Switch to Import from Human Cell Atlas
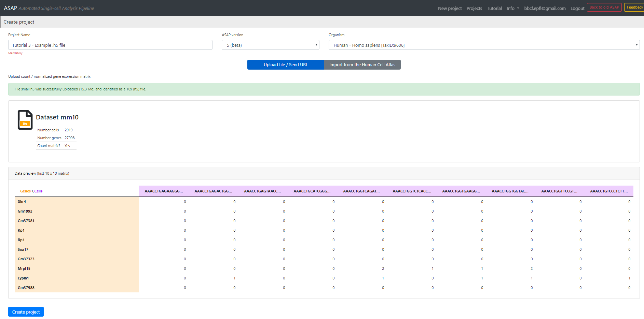 tap(362, 65)
